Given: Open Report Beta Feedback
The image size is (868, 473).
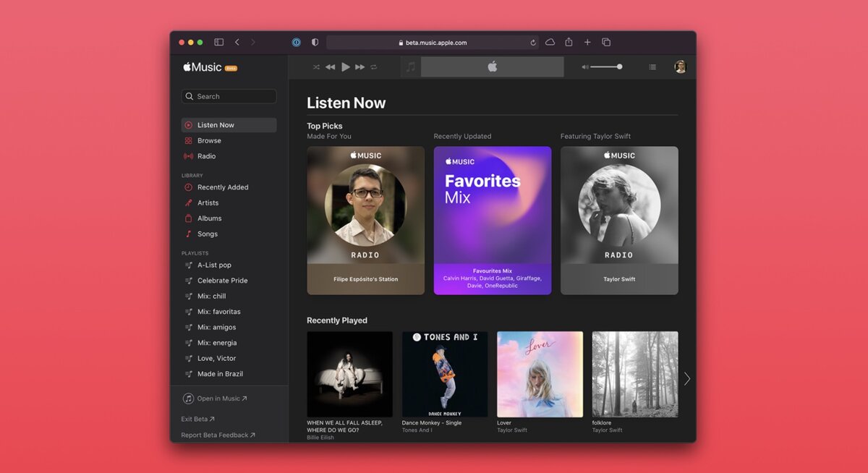Looking at the screenshot, I should tap(216, 435).
